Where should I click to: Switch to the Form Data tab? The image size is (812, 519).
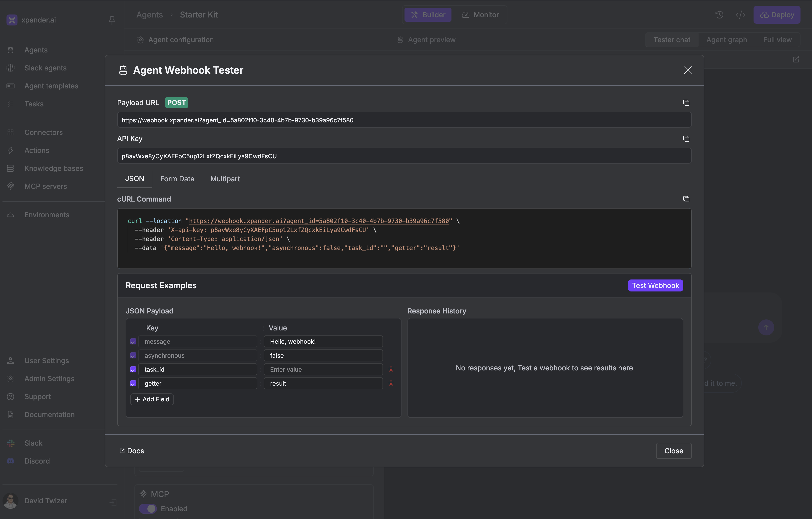coord(177,179)
